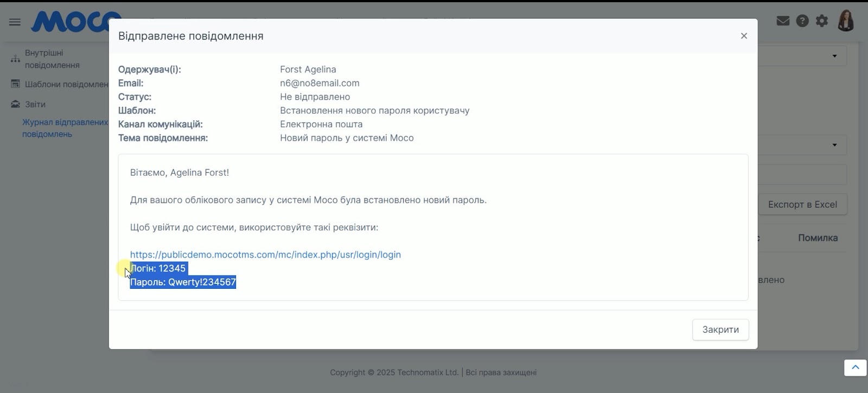
Task: Click the highlighted Пароль text line
Action: pos(183,282)
